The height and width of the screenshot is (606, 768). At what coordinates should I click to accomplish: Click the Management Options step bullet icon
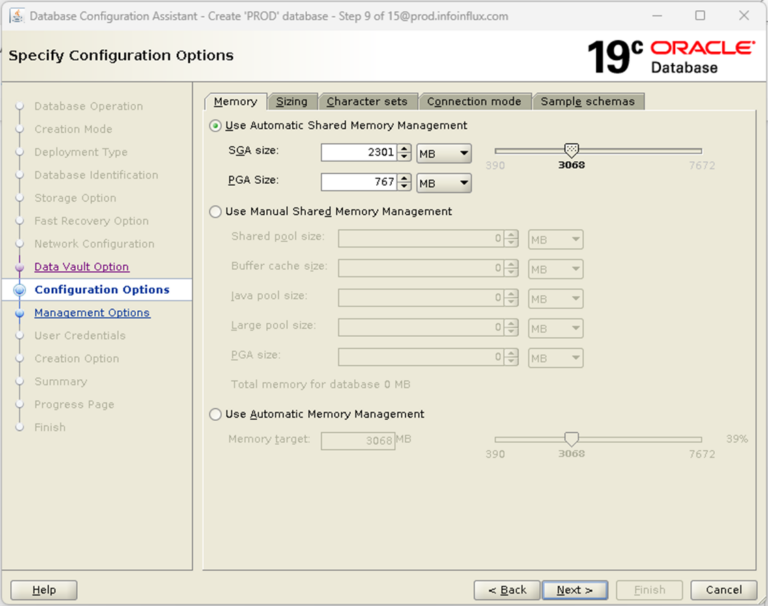pos(20,313)
